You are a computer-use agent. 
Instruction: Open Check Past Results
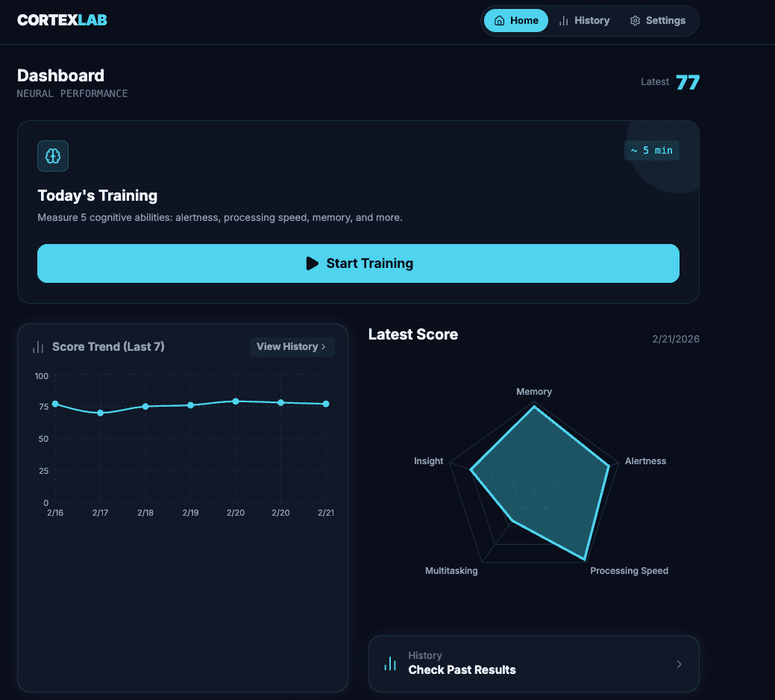pyautogui.click(x=534, y=663)
